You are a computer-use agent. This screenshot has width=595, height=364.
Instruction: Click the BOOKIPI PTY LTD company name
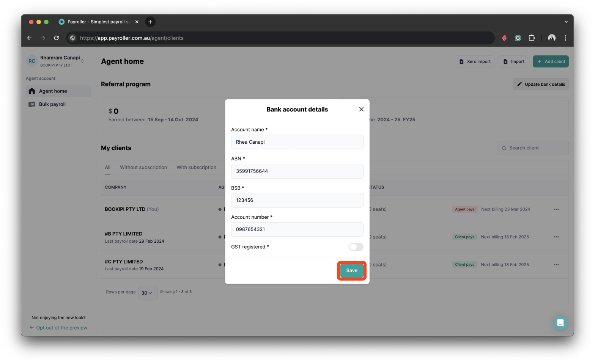[125, 209]
